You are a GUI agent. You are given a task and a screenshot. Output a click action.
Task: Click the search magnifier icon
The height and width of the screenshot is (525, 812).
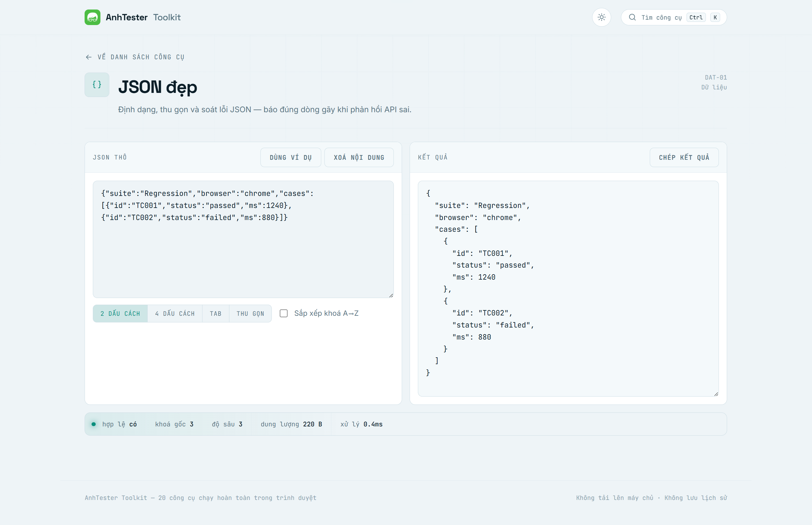(x=632, y=17)
